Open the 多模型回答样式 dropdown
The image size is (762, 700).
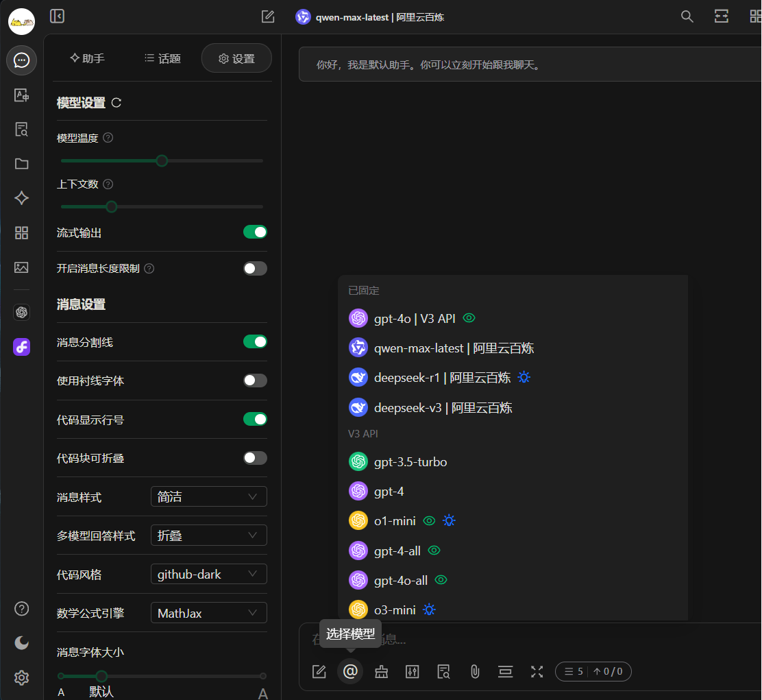coord(209,535)
